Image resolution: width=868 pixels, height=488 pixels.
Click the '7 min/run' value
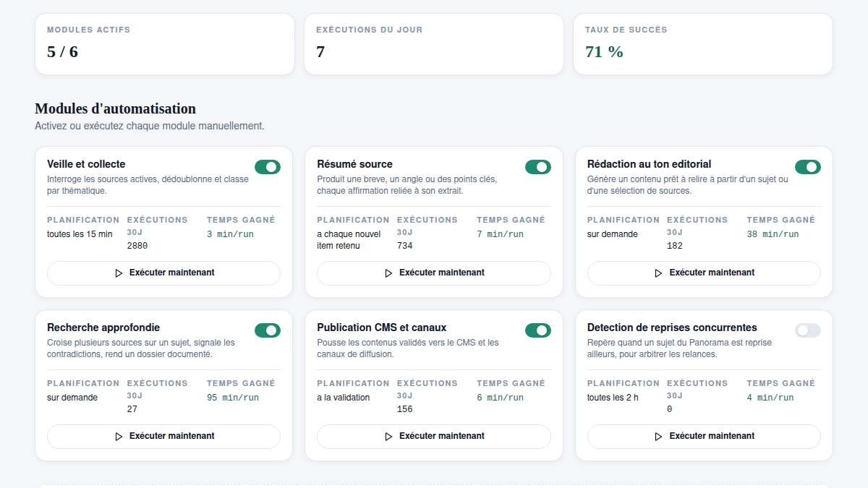click(x=500, y=234)
